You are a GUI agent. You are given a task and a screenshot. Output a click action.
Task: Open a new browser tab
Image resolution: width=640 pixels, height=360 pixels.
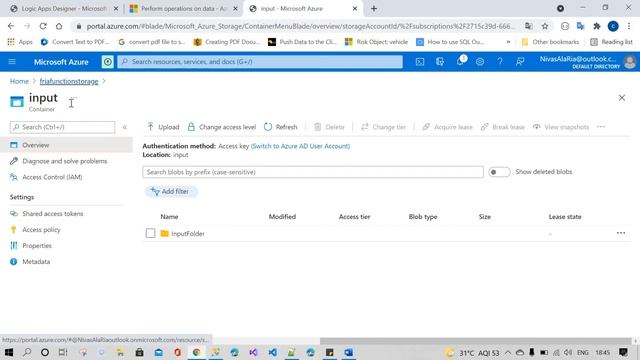(374, 9)
